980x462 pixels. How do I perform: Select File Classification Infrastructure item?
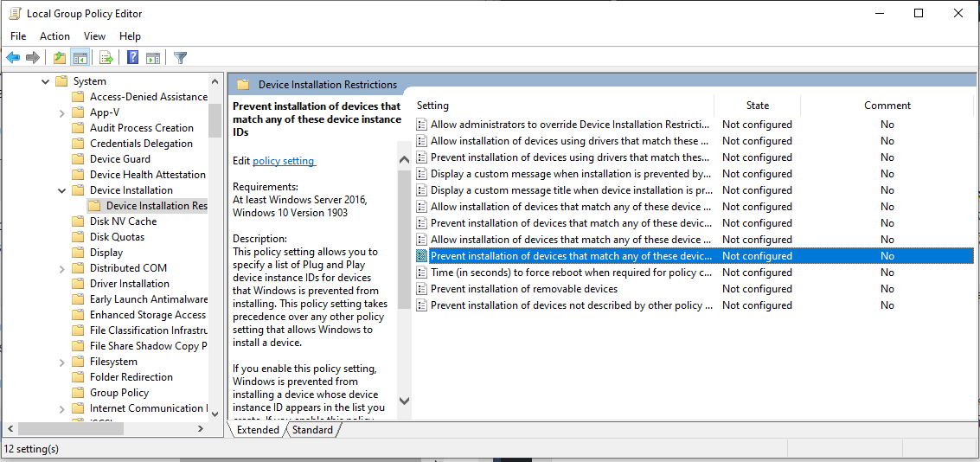coord(148,330)
